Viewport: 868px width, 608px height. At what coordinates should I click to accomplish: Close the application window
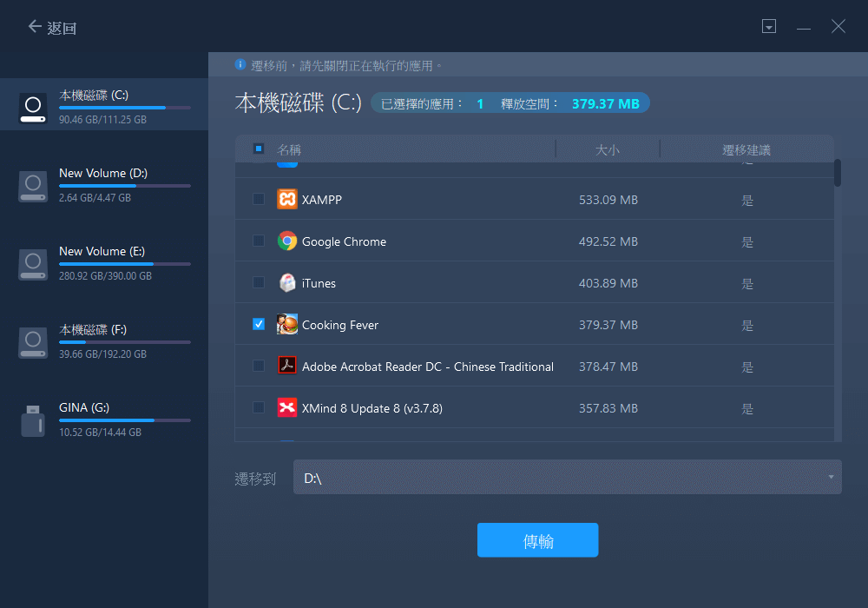(838, 26)
